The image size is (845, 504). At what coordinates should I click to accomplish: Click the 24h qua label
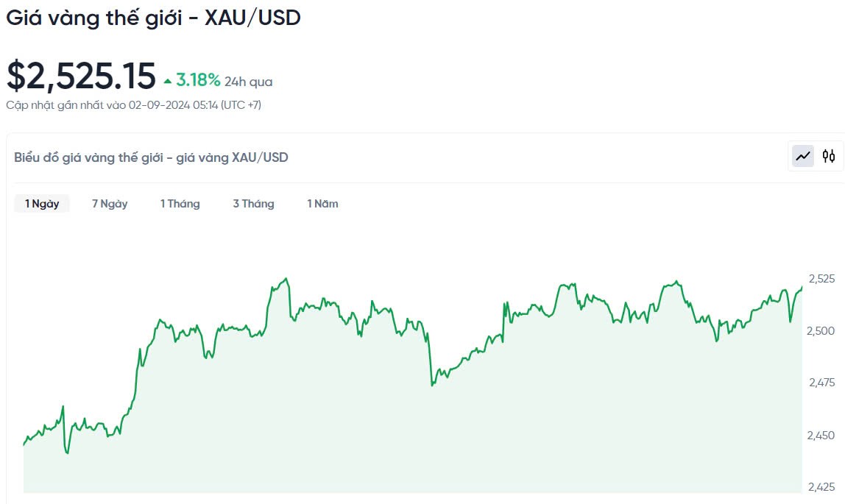point(249,82)
